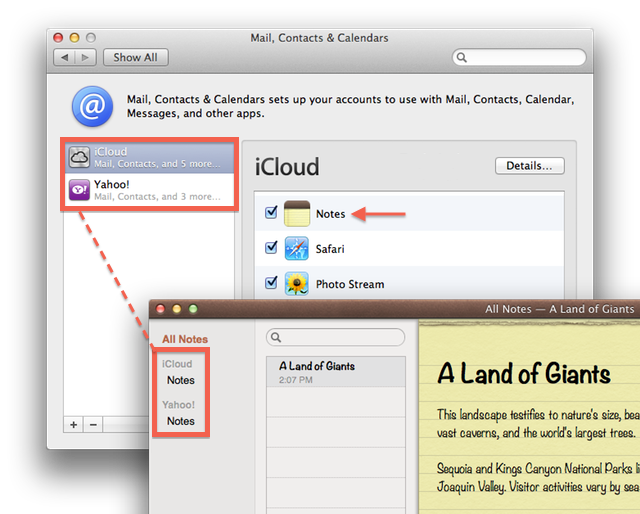Screen dimensions: 640x514
Task: Select Notes folder under iCloud
Action: pos(181,380)
